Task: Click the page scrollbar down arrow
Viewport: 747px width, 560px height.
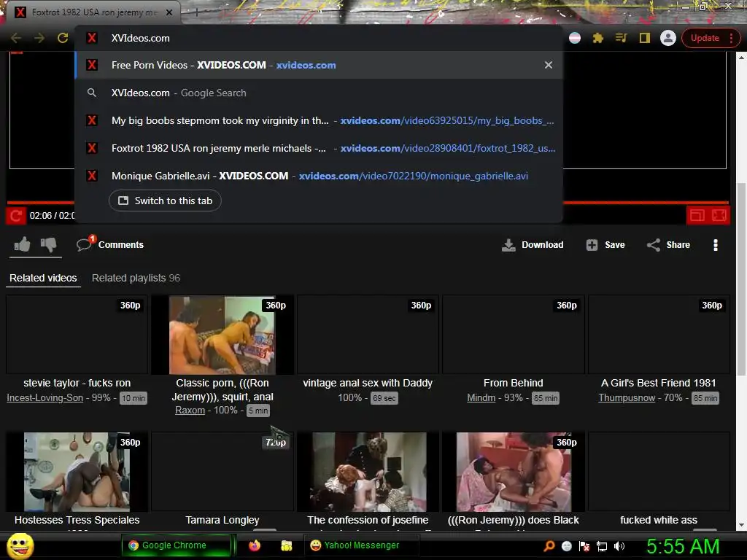Action: [741, 525]
